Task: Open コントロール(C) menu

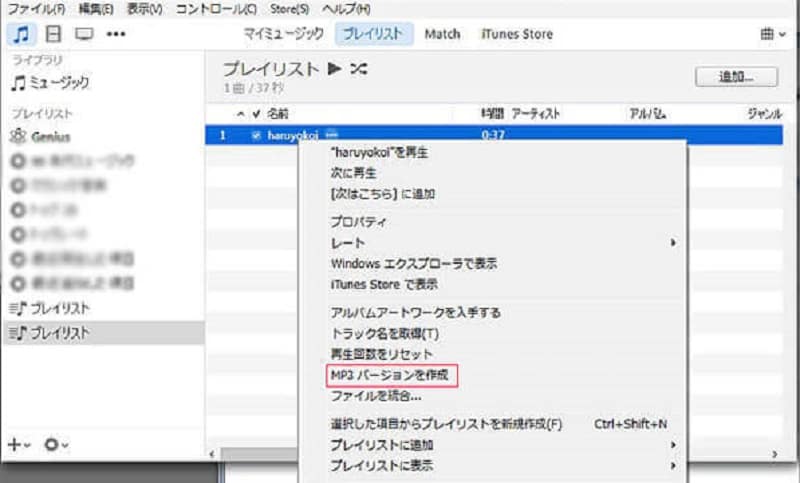Action: [x=216, y=9]
